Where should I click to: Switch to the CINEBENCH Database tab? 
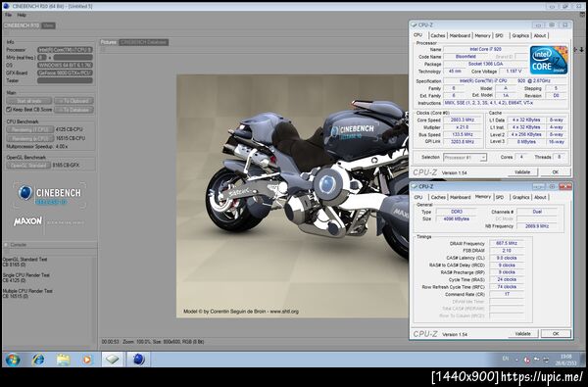click(x=143, y=42)
